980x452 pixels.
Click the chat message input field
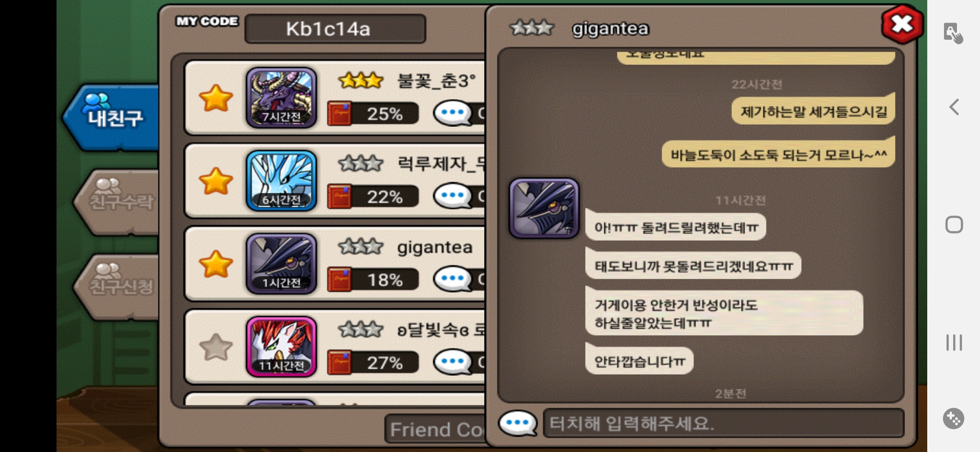(x=723, y=424)
